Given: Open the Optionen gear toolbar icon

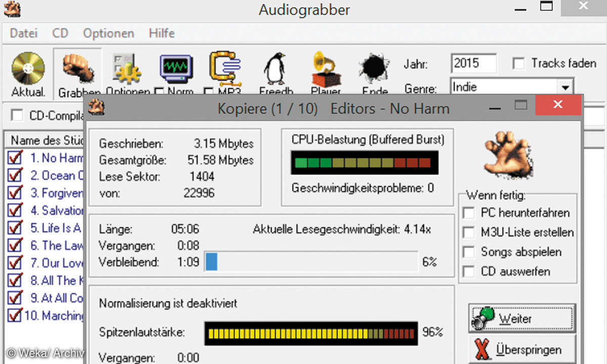Looking at the screenshot, I should (x=127, y=68).
